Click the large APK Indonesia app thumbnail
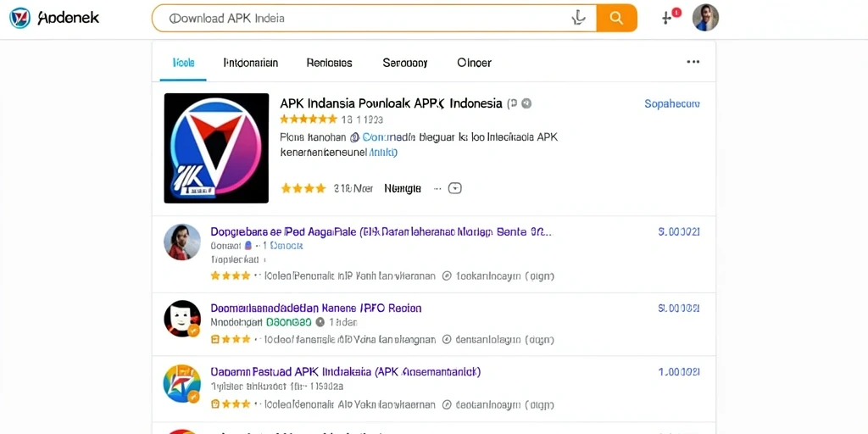This screenshot has height=434, width=868. coord(216,147)
